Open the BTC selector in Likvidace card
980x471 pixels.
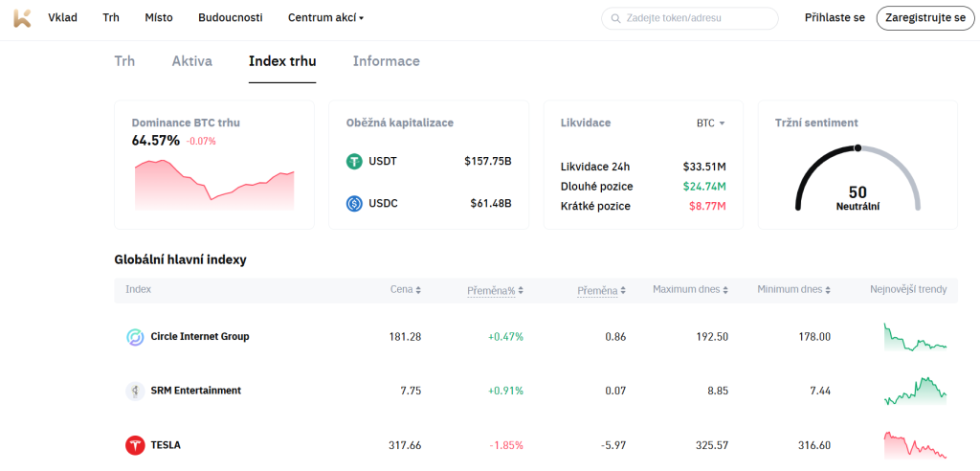coord(710,123)
